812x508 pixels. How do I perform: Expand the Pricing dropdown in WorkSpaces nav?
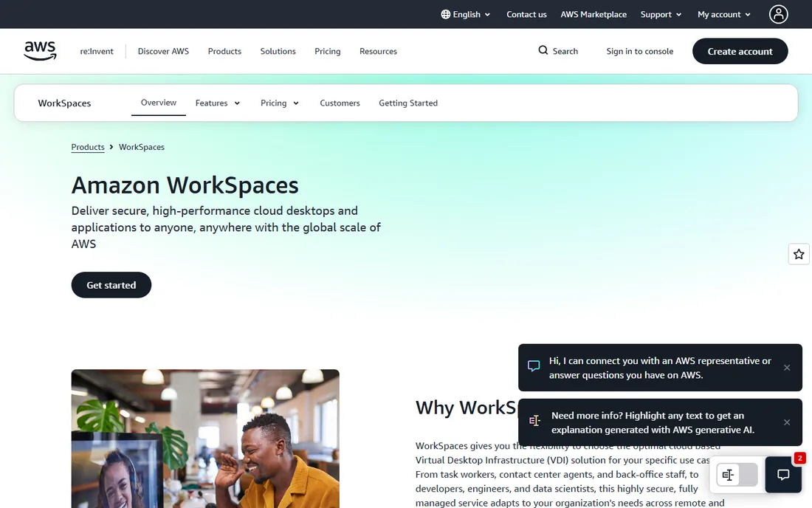click(x=280, y=103)
